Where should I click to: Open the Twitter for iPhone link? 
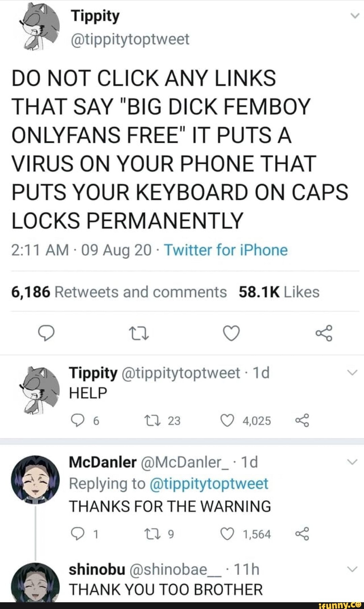click(225, 250)
